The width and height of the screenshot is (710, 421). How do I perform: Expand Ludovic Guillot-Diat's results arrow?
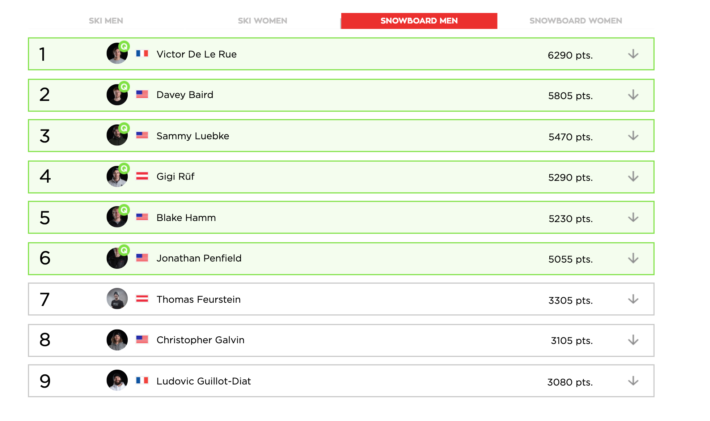633,381
